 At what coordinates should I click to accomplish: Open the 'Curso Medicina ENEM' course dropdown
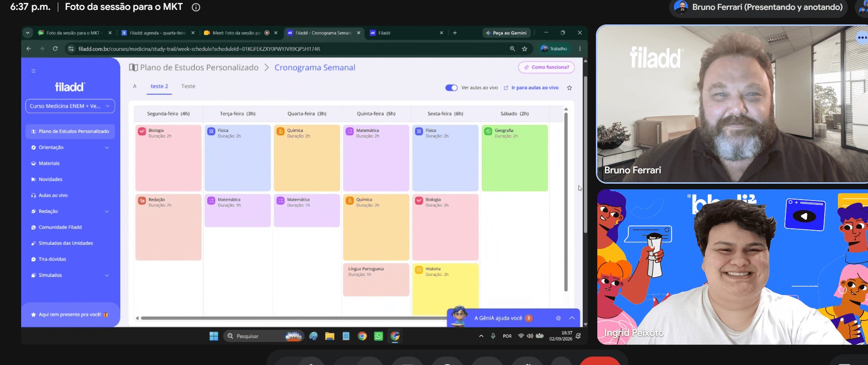point(70,106)
